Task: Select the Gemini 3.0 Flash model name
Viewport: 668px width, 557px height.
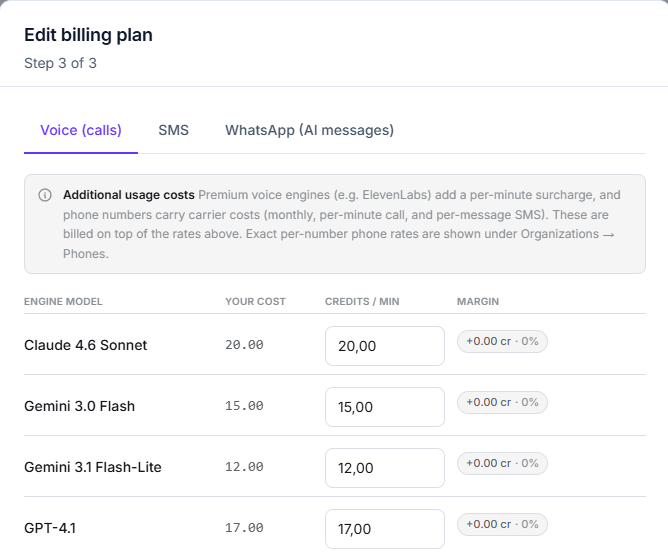Action: pos(80,406)
